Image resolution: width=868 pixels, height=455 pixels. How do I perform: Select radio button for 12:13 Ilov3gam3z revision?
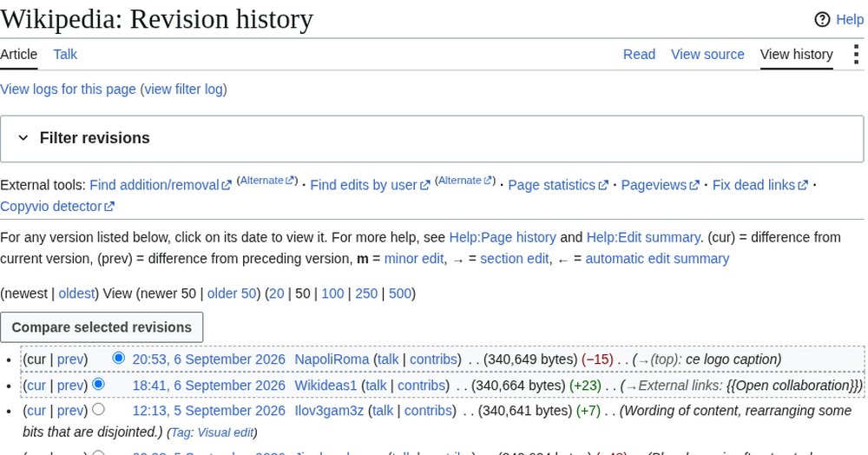click(99, 409)
